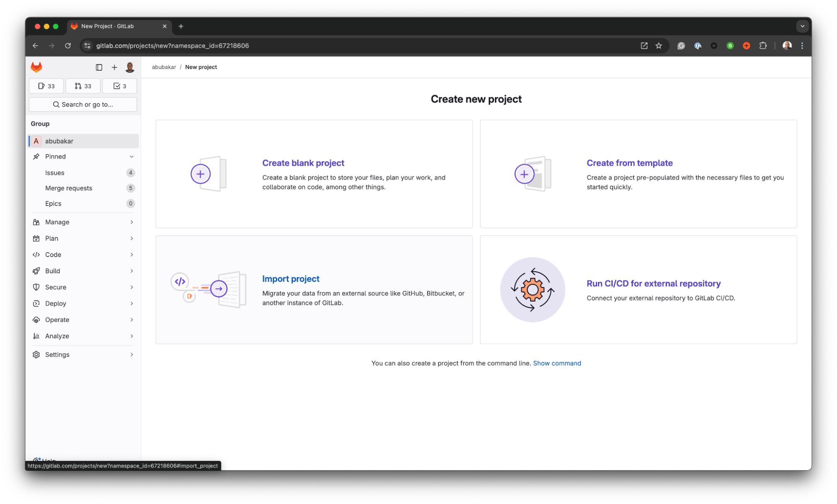Open pinned Issues item
Image resolution: width=837 pixels, height=504 pixels.
[x=83, y=172]
